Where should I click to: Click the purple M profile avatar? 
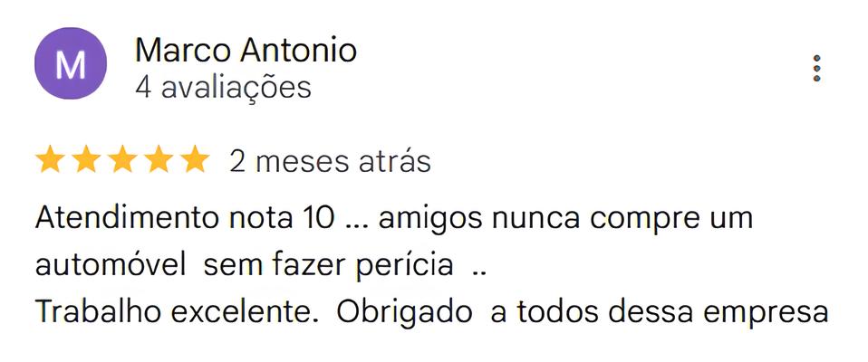71,63
